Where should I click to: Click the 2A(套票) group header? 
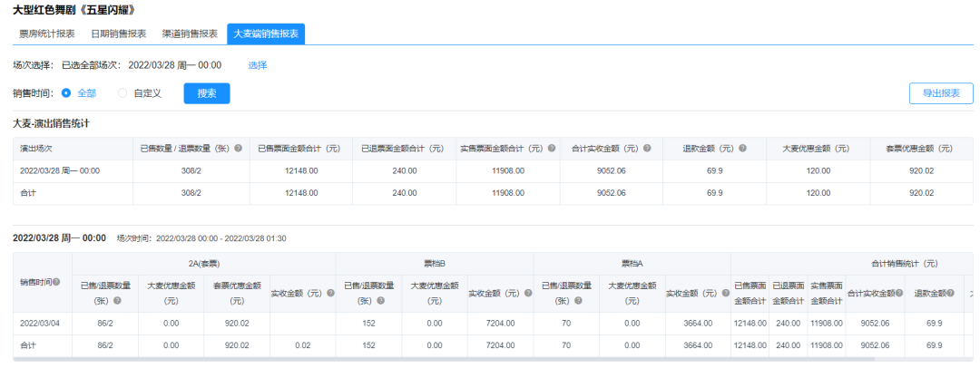point(204,263)
